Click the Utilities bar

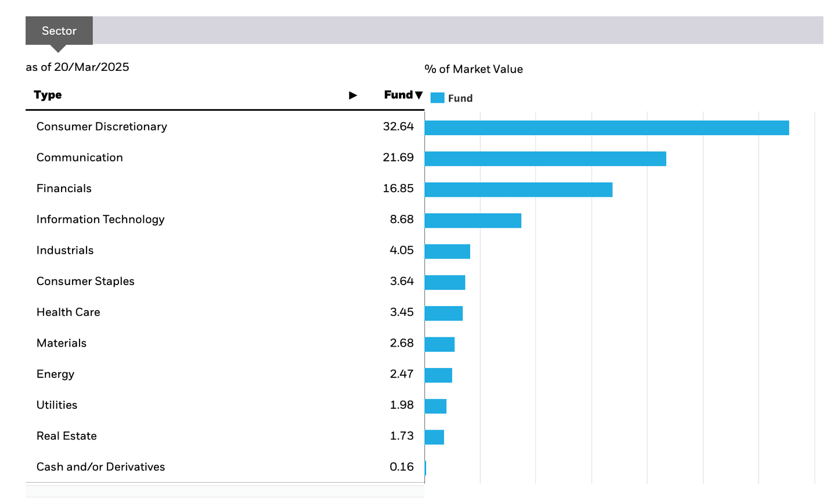(435, 406)
